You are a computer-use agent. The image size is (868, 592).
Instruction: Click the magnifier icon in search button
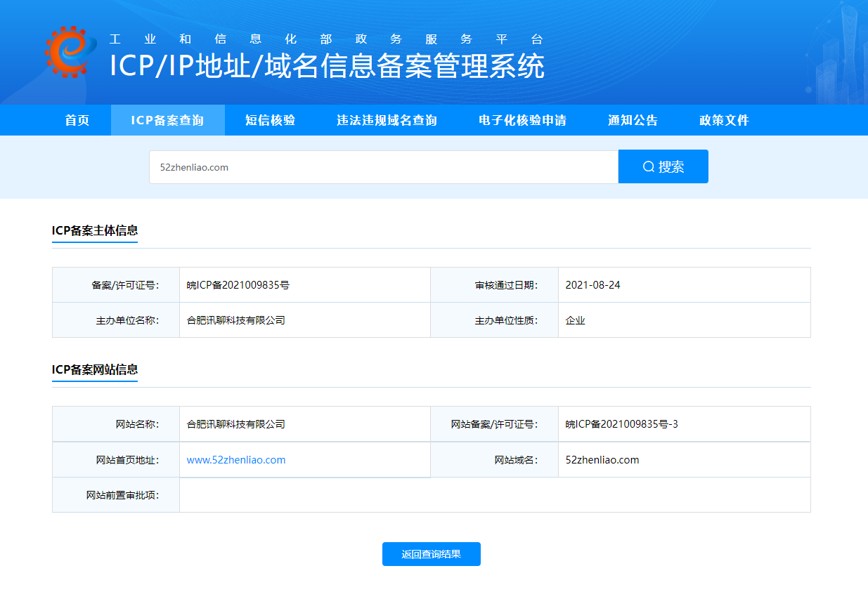(649, 166)
